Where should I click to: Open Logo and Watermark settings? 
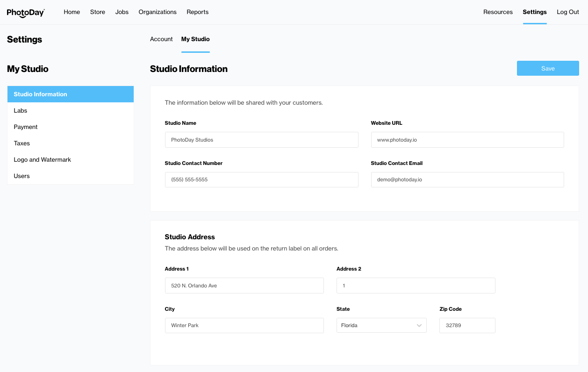pyautogui.click(x=71, y=160)
